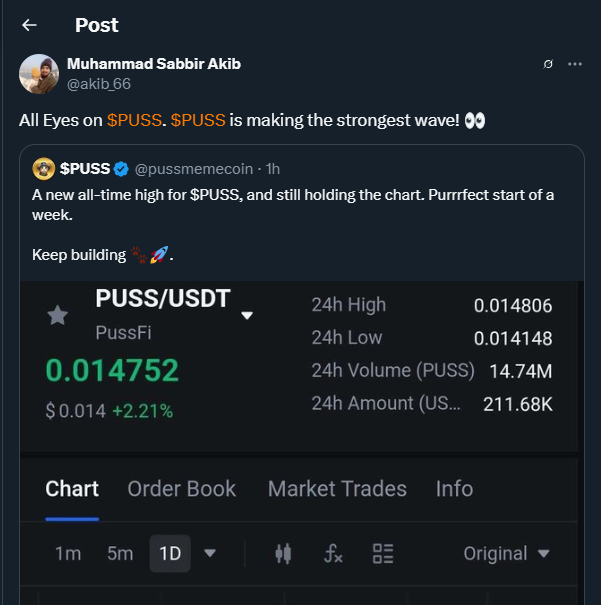Switch to the Order Book tab
This screenshot has width=601, height=605.
pyautogui.click(x=182, y=489)
